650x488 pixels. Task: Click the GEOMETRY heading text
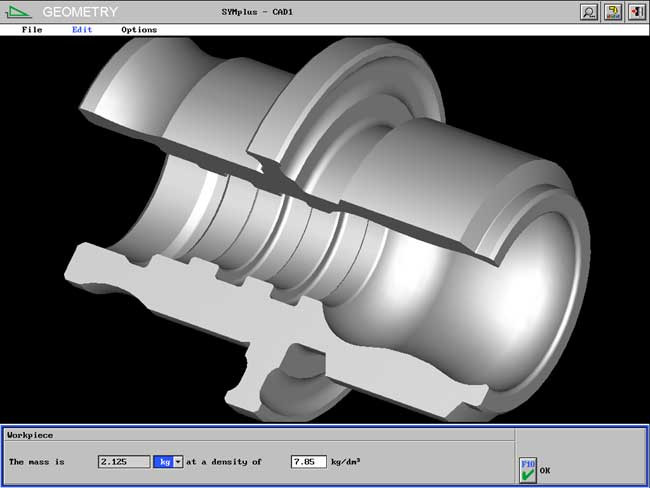81,12
